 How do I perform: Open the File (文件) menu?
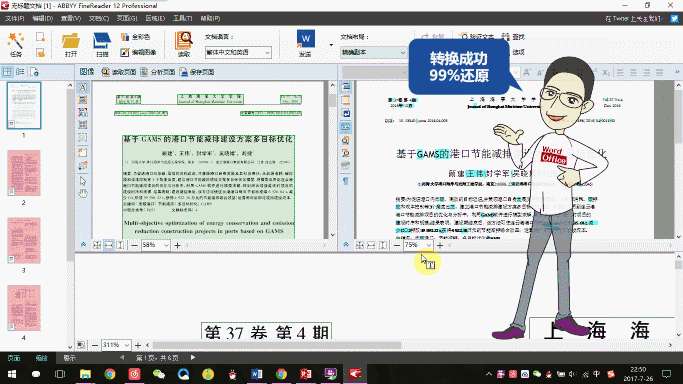tap(14, 18)
